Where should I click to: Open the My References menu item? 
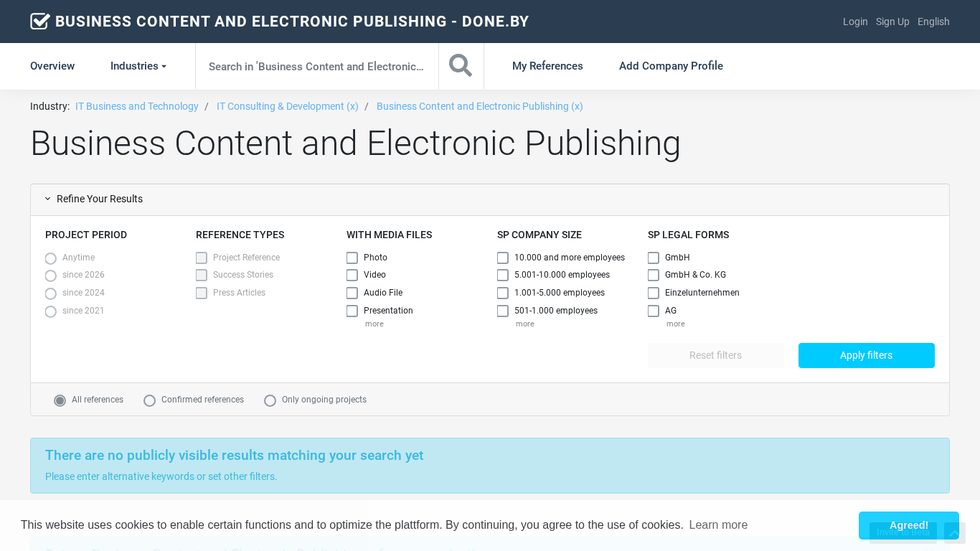pos(547,66)
